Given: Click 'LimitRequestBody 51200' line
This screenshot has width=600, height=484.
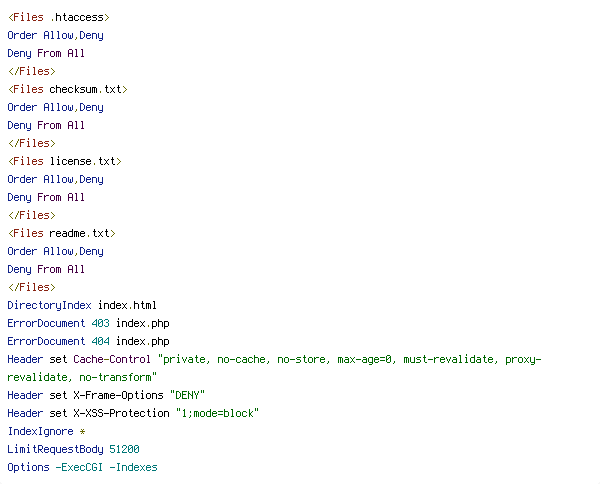Looking at the screenshot, I should click(73, 450).
